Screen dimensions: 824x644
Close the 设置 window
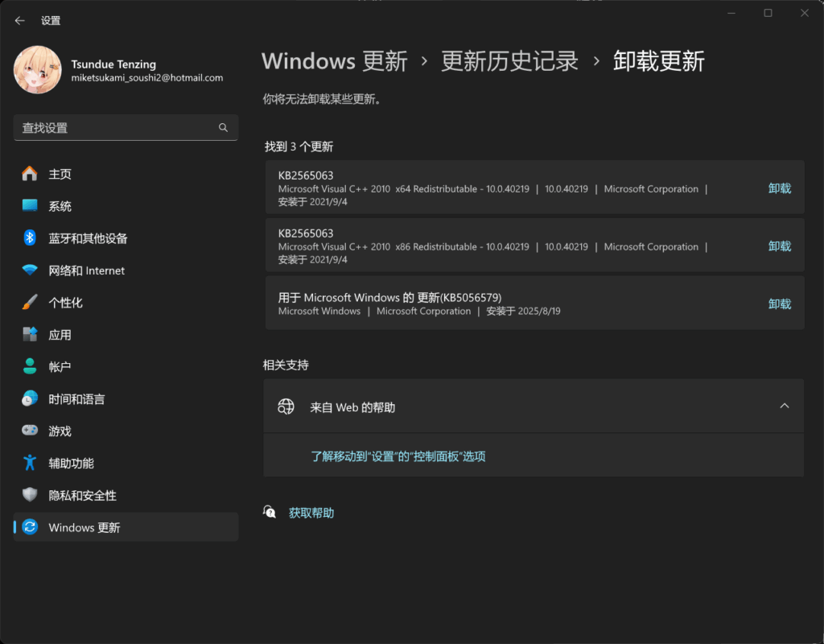coord(805,13)
